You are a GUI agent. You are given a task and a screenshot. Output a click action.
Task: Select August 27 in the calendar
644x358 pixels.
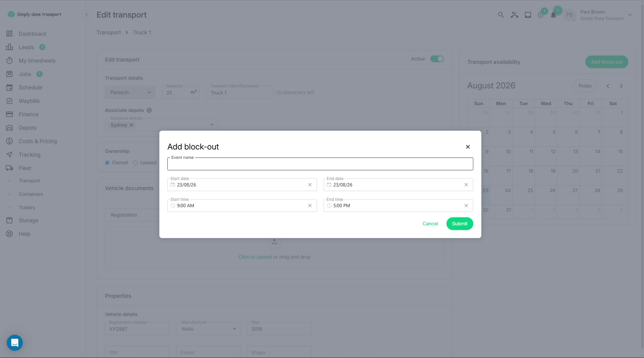(568, 195)
